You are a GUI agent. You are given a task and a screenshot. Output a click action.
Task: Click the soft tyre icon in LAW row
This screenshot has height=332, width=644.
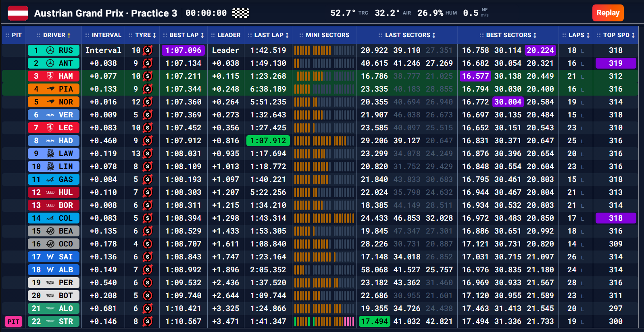coord(148,153)
